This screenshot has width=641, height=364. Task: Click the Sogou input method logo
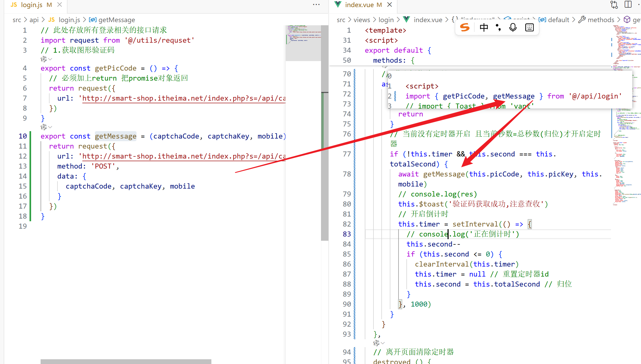465,27
